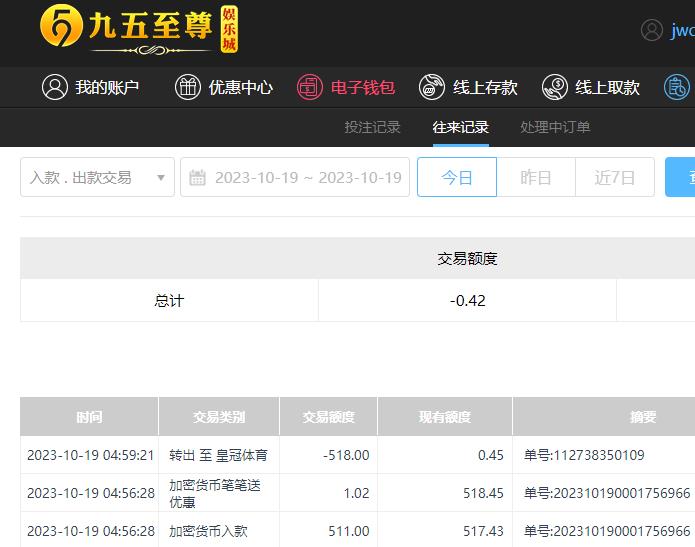
Task: Open the user profile avatar icon
Action: tap(652, 30)
